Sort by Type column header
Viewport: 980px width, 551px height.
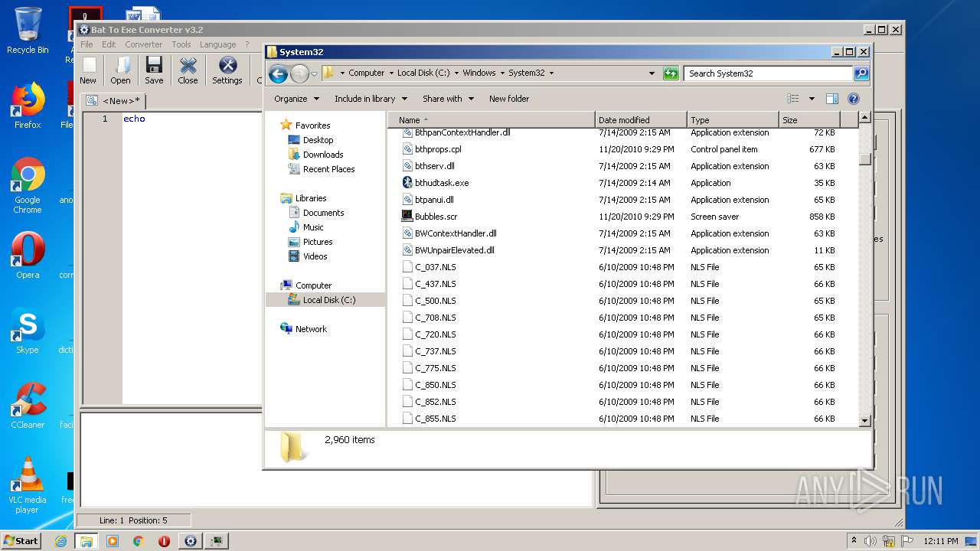[x=733, y=120]
